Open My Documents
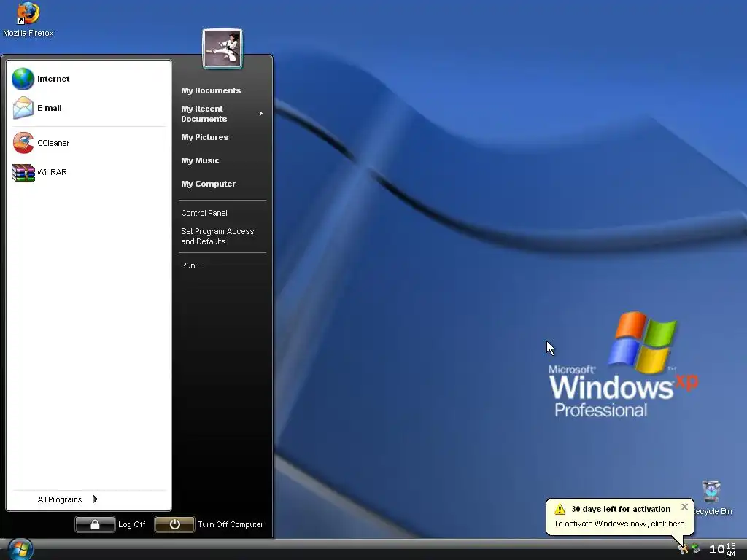747x560 pixels. click(x=211, y=90)
